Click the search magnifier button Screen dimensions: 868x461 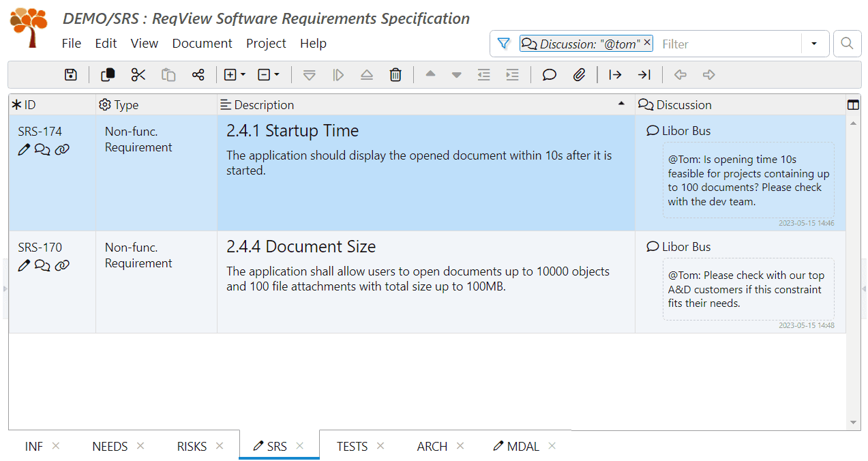click(847, 44)
